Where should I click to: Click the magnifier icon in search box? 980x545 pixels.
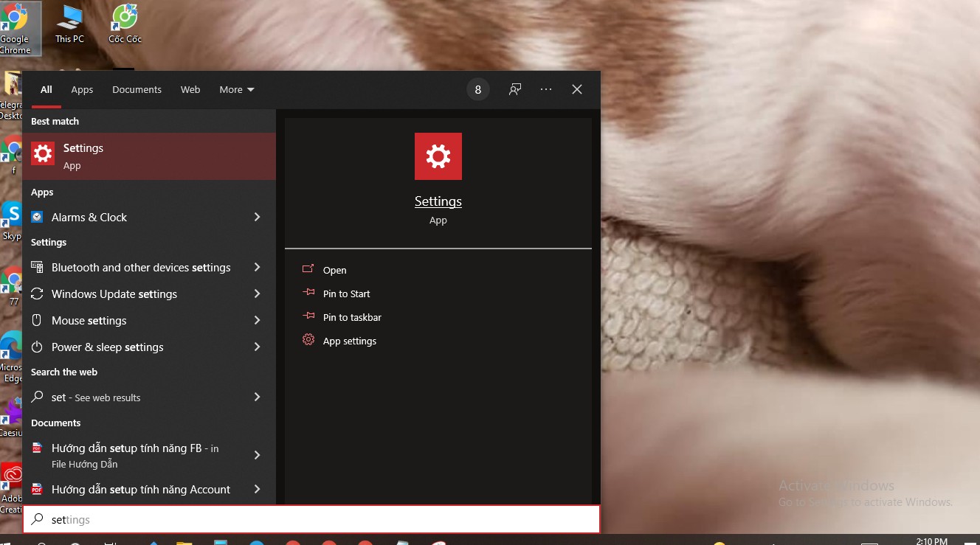(x=37, y=519)
